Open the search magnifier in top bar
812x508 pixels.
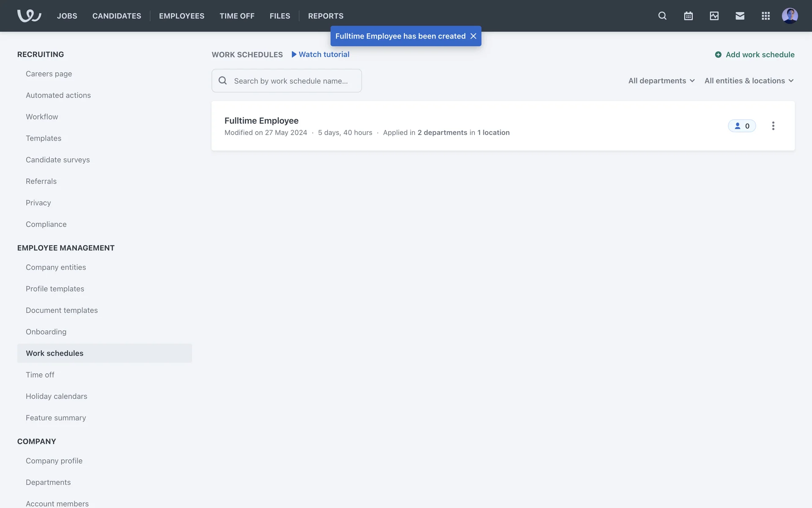tap(662, 16)
